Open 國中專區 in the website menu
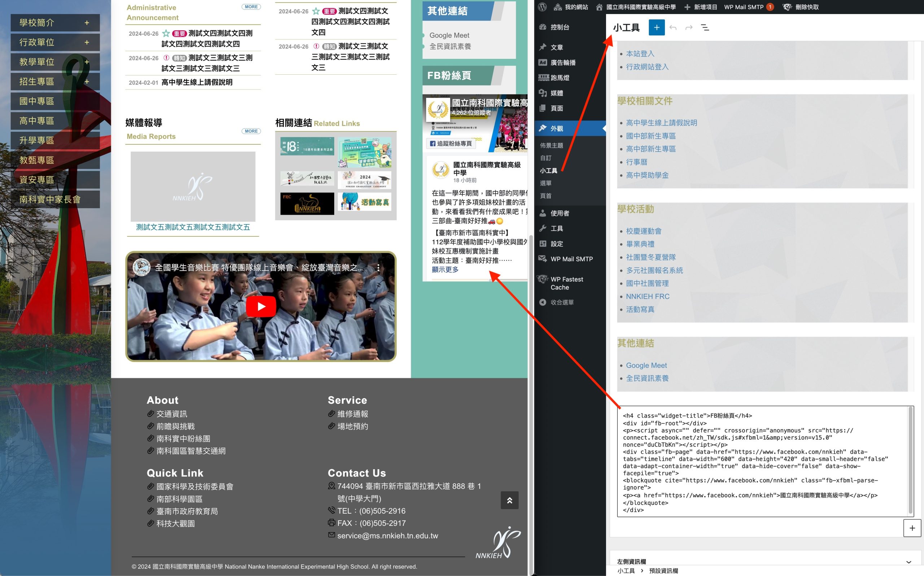The image size is (924, 576). point(55,101)
